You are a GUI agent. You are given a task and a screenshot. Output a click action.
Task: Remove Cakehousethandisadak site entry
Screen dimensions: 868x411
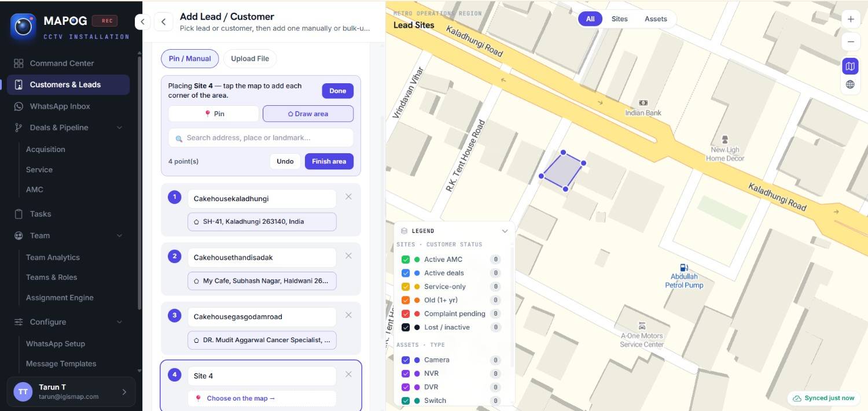[x=348, y=256]
